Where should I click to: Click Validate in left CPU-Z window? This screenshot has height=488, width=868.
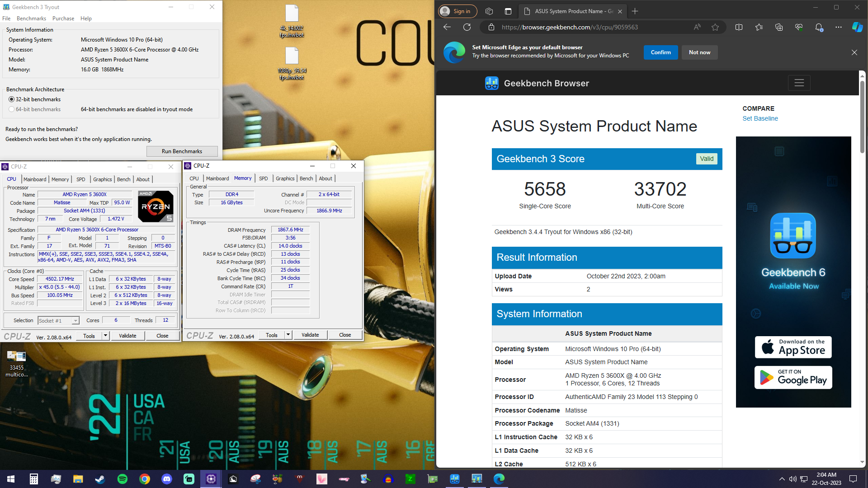point(127,336)
